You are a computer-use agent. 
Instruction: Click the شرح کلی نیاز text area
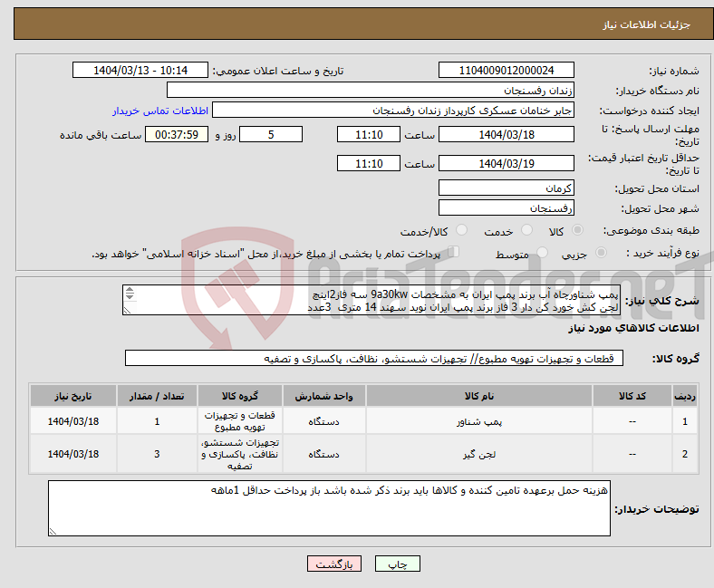click(x=371, y=300)
